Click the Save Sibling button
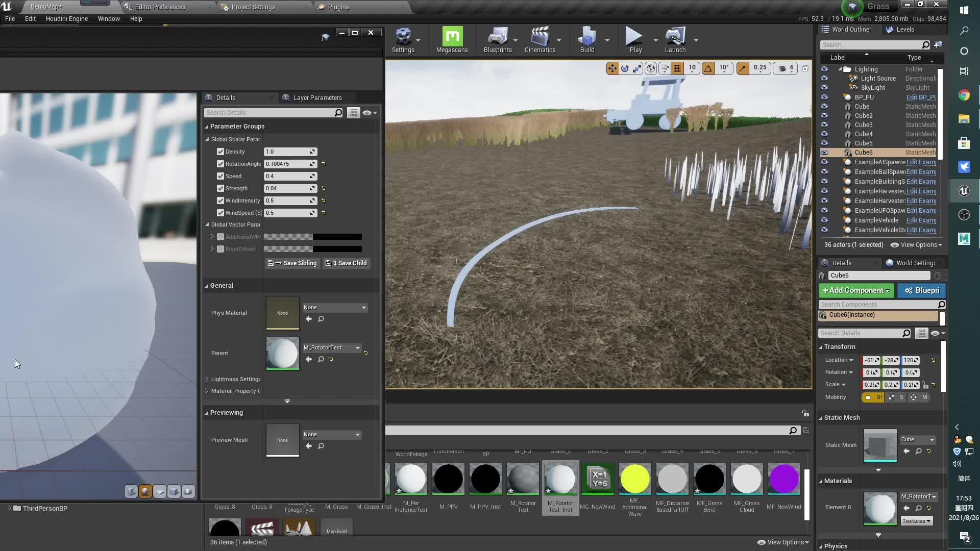The height and width of the screenshot is (551, 980). click(291, 263)
